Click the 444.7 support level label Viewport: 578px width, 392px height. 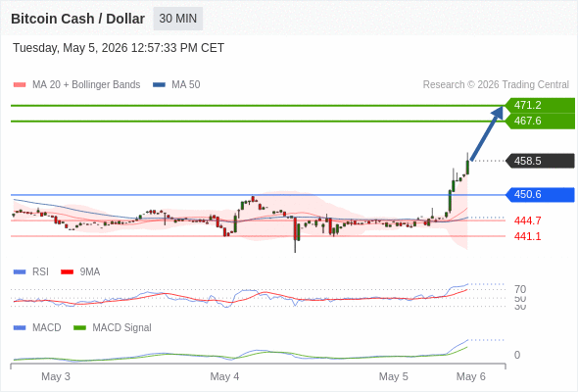(x=527, y=220)
